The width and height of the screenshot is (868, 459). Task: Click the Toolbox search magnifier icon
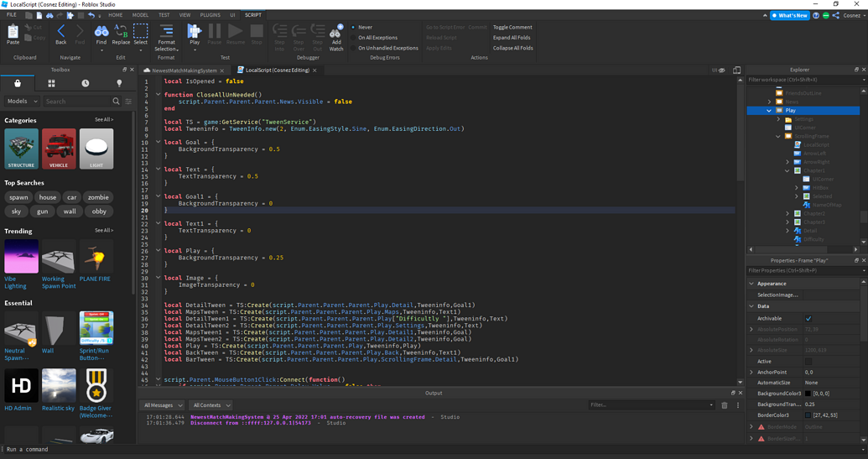tap(116, 102)
